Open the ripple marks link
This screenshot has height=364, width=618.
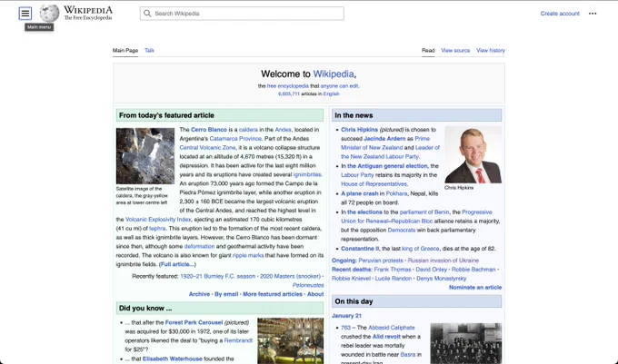248,255
